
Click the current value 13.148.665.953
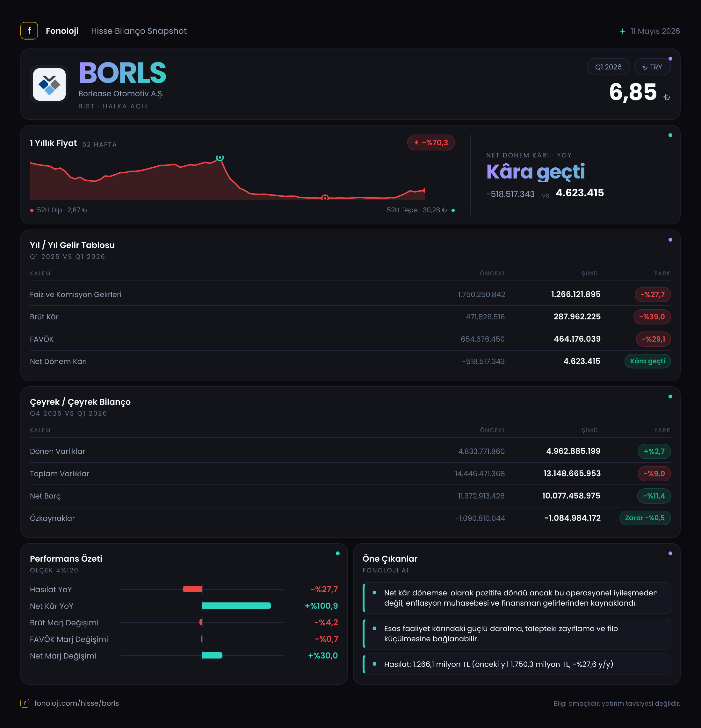[572, 474]
